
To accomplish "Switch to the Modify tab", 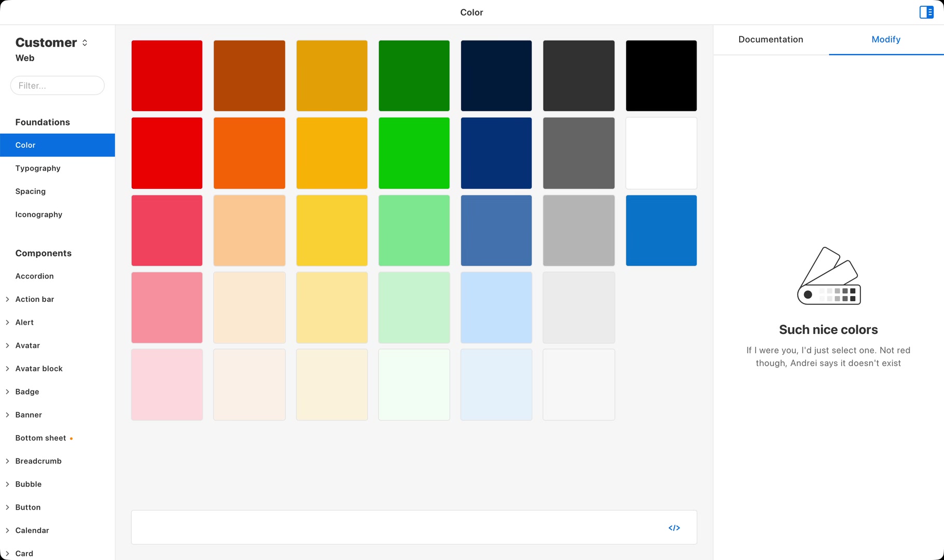I will (x=886, y=39).
